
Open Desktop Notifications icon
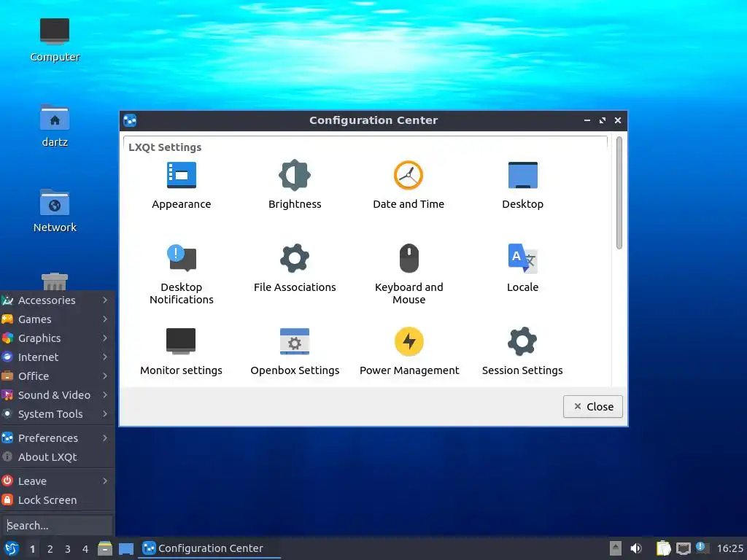coord(182,258)
